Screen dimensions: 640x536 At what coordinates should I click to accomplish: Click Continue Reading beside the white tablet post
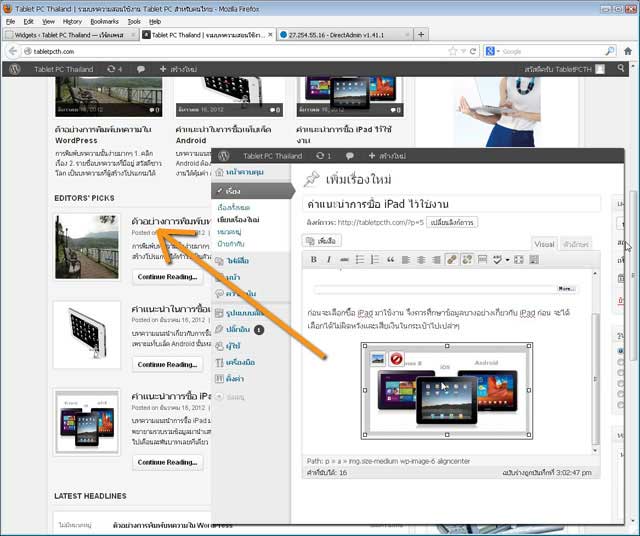point(167,364)
